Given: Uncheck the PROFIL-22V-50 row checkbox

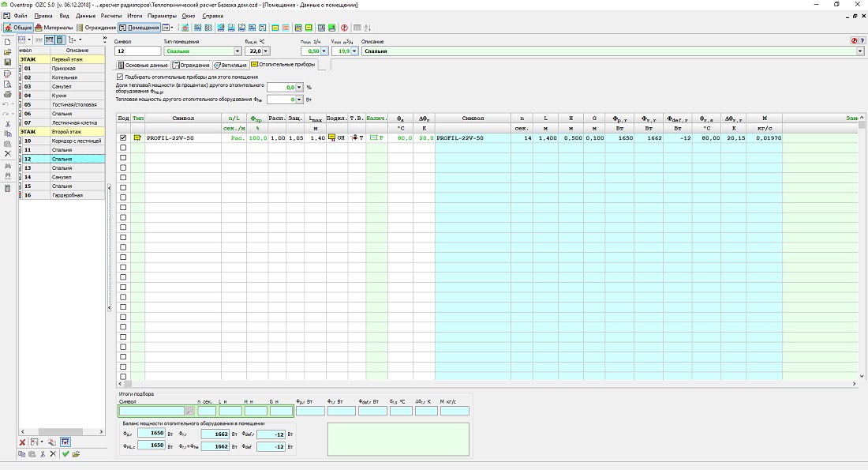Looking at the screenshot, I should click(122, 137).
